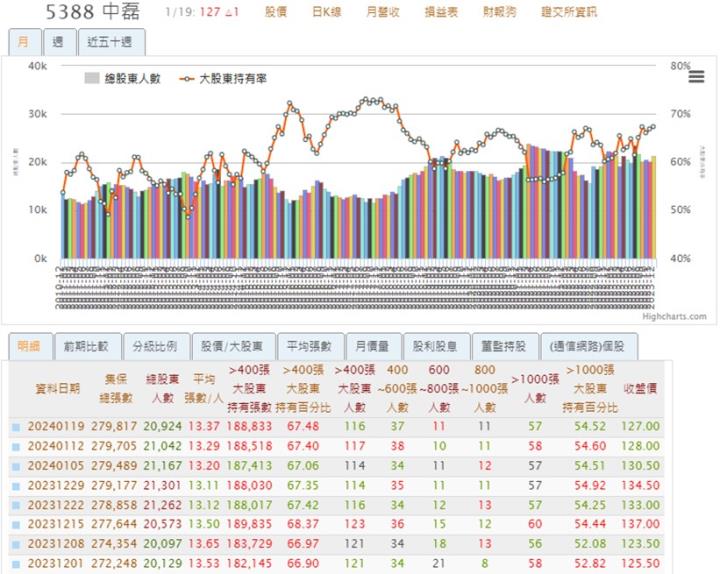Click blue square icon beside 20231229 row
Screen dimensions: 720x574
[x=15, y=485]
